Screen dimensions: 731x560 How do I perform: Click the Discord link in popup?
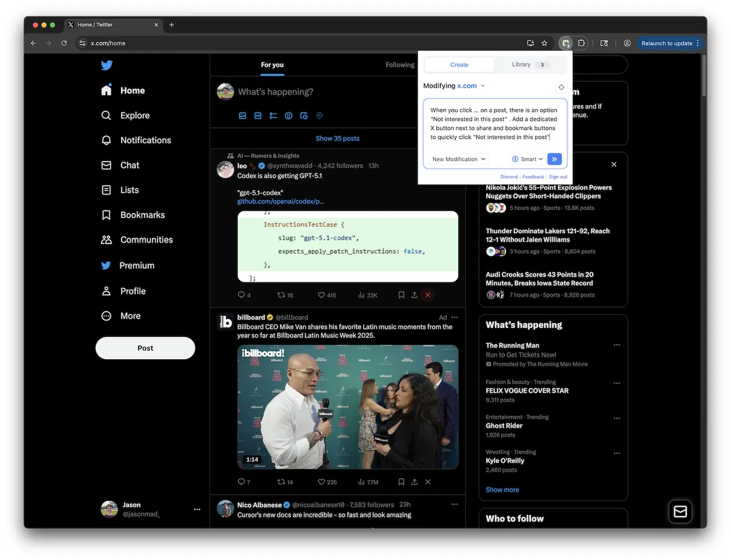[x=509, y=177]
